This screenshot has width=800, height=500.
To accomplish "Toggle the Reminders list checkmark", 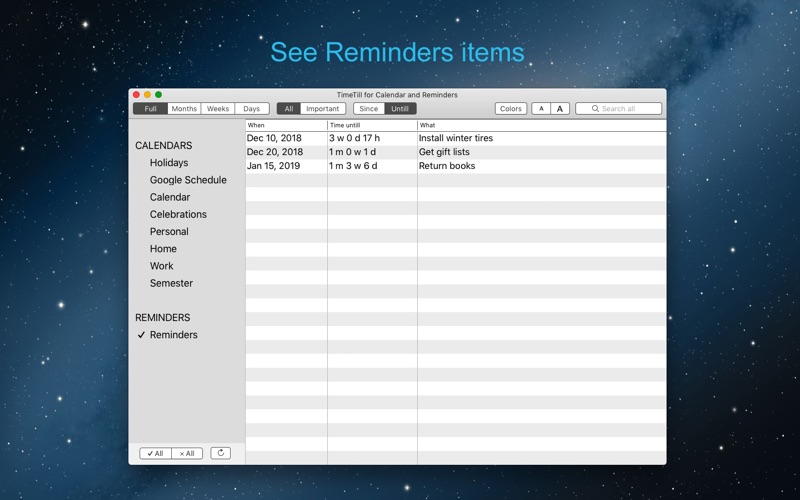I will tap(141, 335).
